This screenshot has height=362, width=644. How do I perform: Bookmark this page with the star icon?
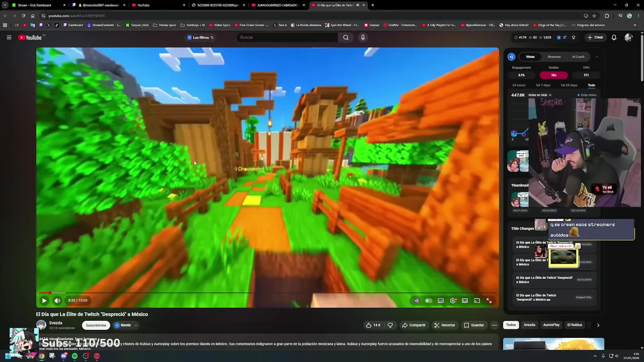pos(594,16)
